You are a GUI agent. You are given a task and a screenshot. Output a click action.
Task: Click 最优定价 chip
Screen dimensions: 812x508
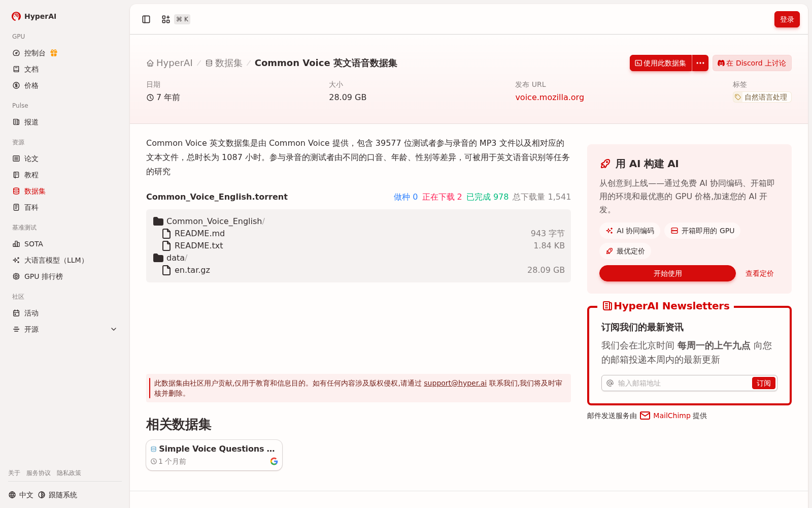pyautogui.click(x=625, y=251)
